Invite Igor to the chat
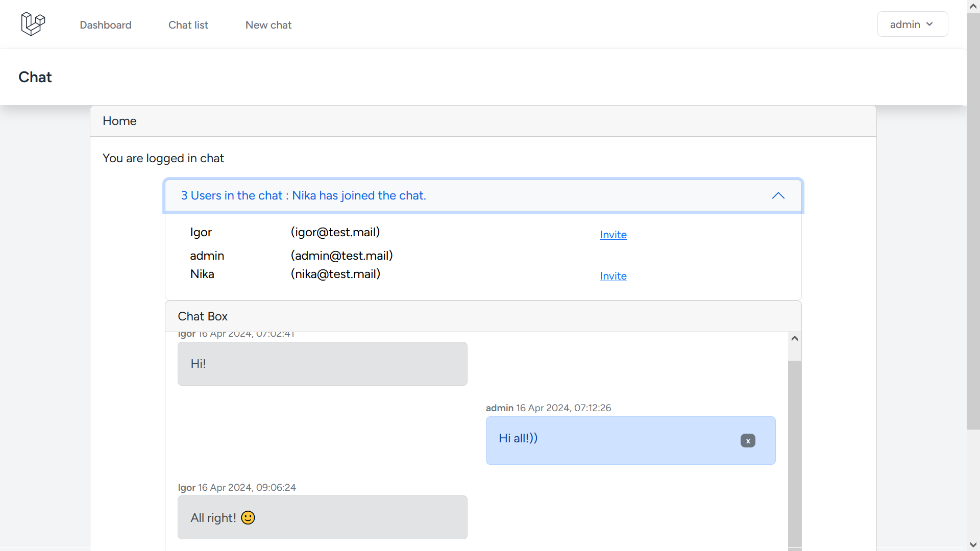Image resolution: width=980 pixels, height=551 pixels. click(x=613, y=235)
